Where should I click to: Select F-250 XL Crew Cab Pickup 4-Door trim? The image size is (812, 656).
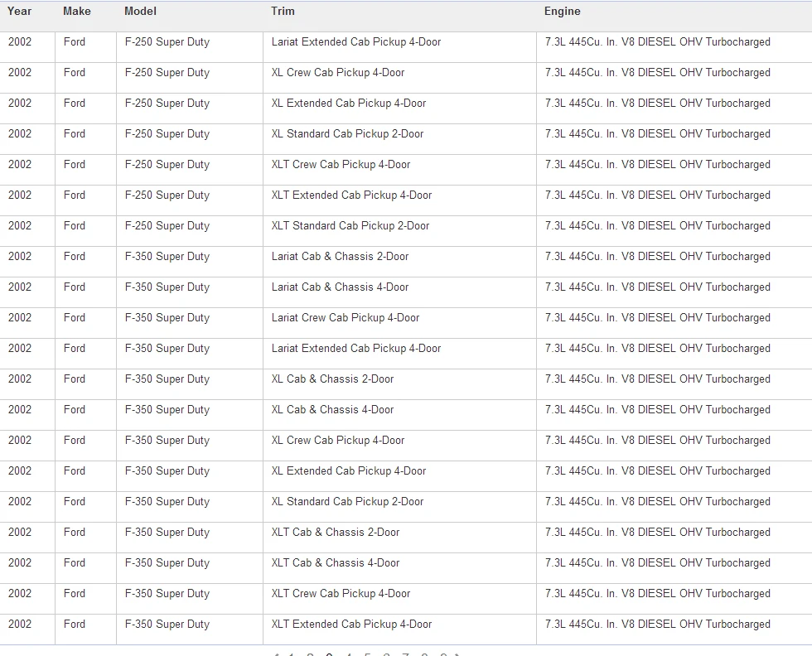pos(338,73)
